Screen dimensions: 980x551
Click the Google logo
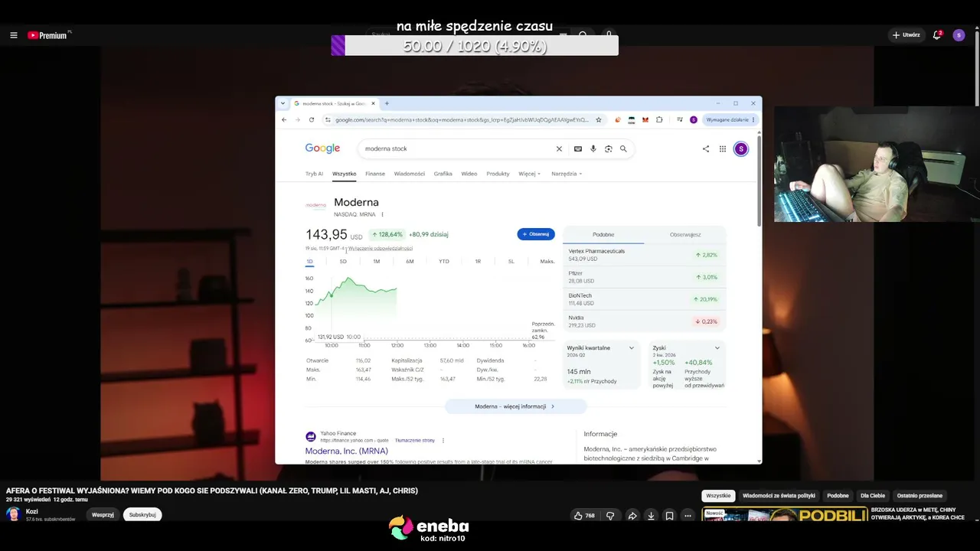(322, 148)
